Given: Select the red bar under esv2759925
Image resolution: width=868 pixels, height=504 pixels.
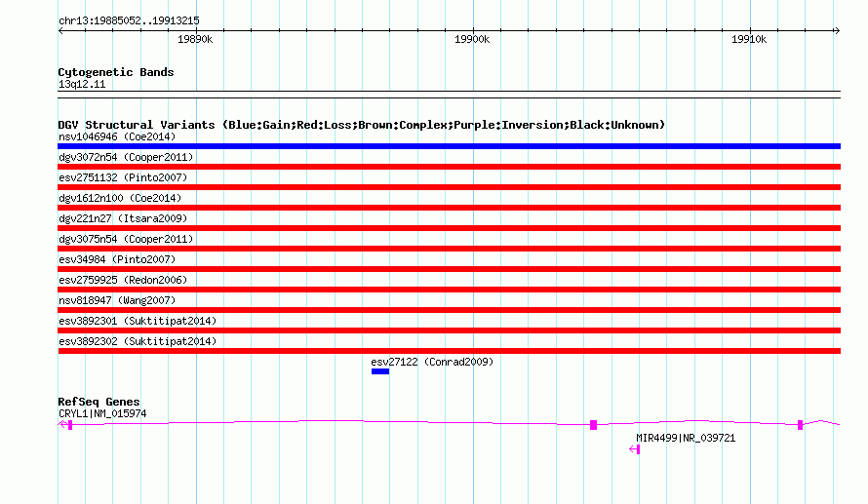Looking at the screenshot, I should click(x=449, y=290).
